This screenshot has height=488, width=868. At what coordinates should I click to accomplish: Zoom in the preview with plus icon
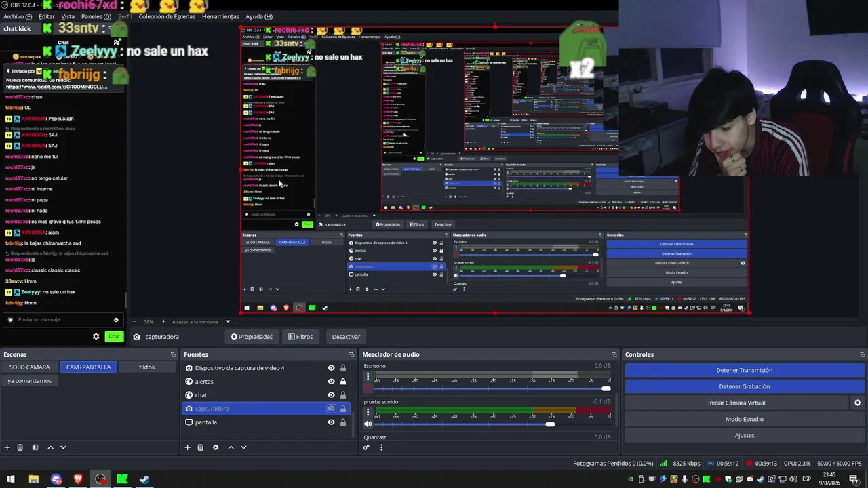coord(163,321)
